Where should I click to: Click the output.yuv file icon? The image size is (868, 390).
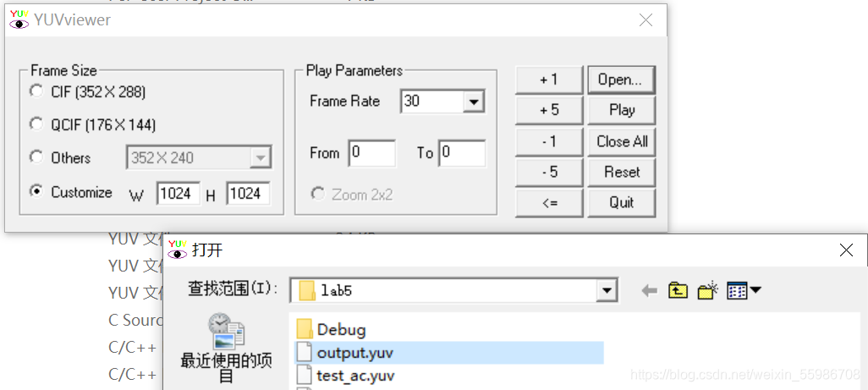(305, 353)
